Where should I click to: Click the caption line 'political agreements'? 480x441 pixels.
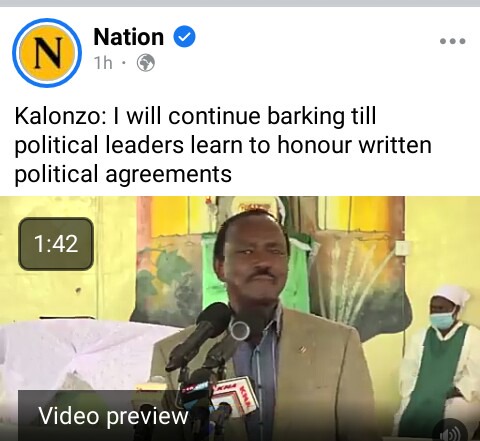point(123,174)
